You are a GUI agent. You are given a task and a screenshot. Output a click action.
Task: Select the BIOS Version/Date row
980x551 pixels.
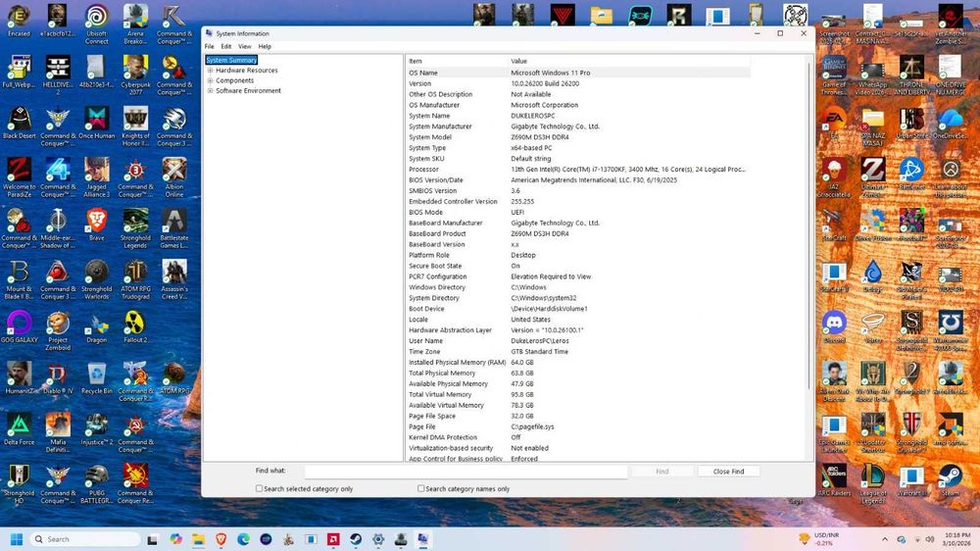pyautogui.click(x=578, y=180)
